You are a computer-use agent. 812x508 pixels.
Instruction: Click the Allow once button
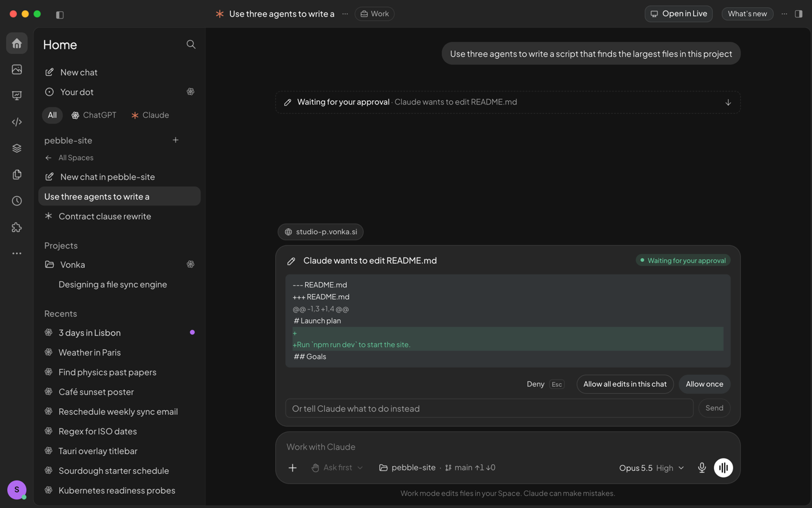705,384
